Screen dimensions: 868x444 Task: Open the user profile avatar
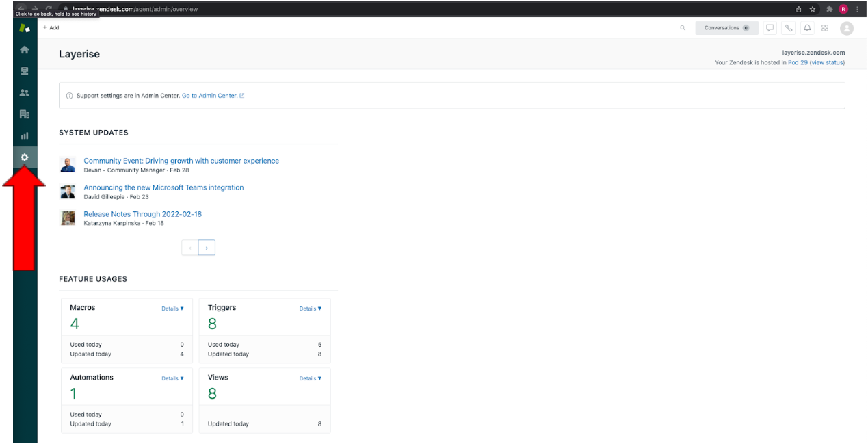[847, 28]
